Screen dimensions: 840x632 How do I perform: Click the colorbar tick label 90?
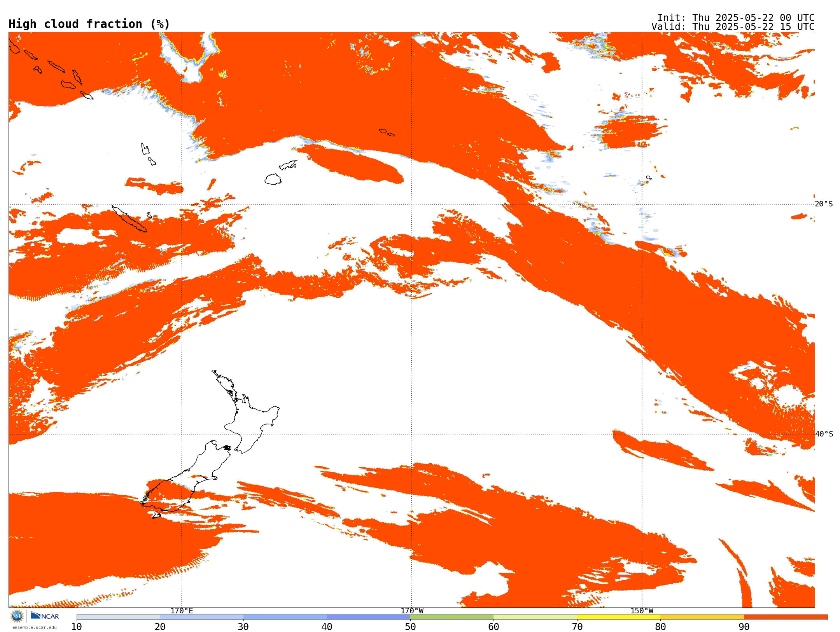[744, 627]
